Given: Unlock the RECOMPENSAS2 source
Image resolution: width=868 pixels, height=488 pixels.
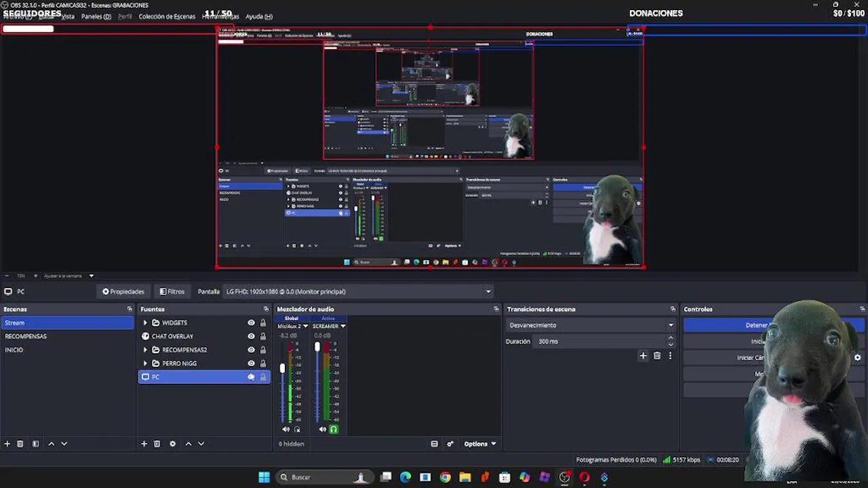Looking at the screenshot, I should tap(263, 350).
